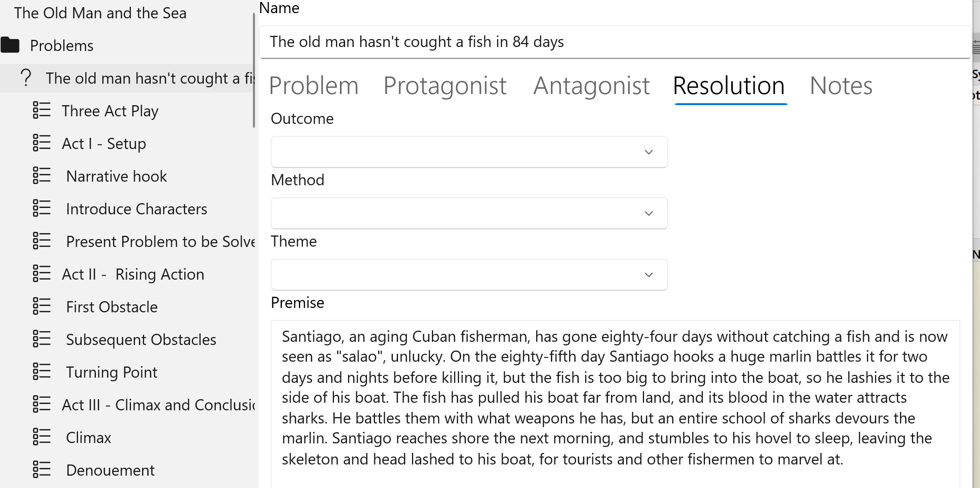The width and height of the screenshot is (980, 488).
Task: Click the list icon beside Narrative hook
Action: pos(41,176)
